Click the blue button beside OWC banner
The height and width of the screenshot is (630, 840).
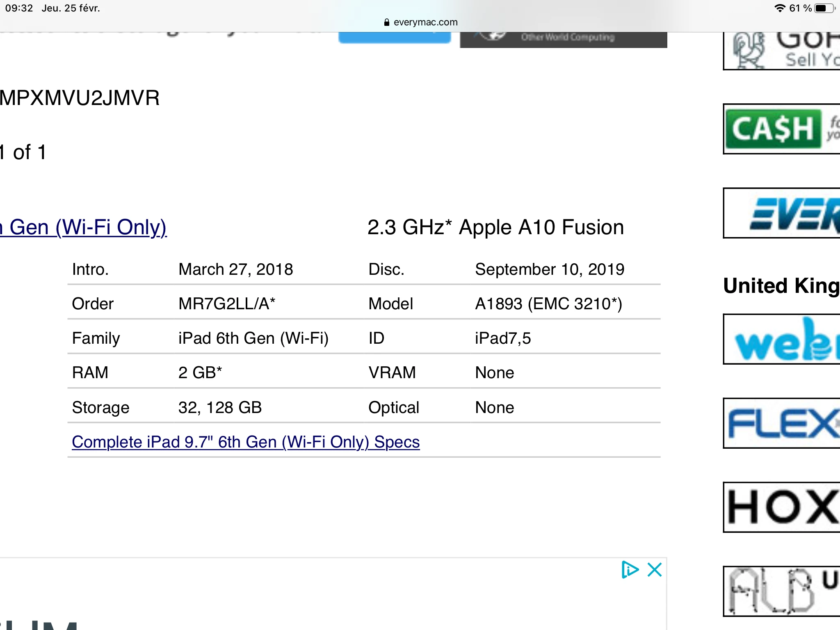394,38
